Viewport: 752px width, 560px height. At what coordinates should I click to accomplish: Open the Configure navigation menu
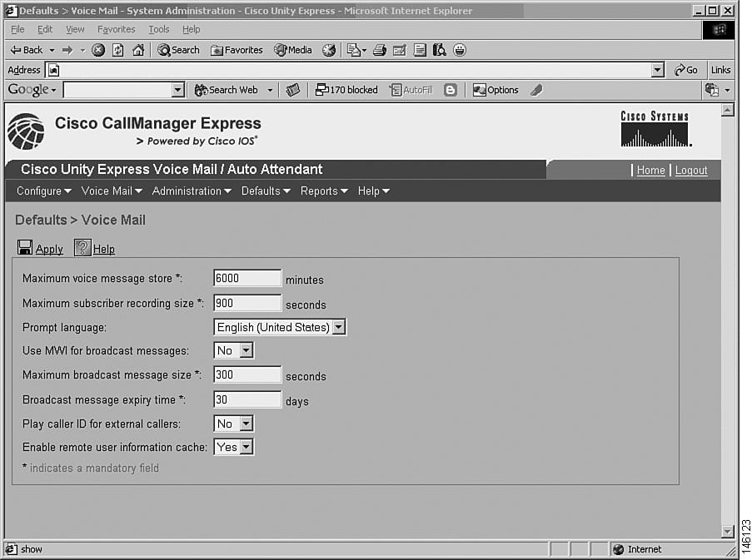(x=44, y=191)
